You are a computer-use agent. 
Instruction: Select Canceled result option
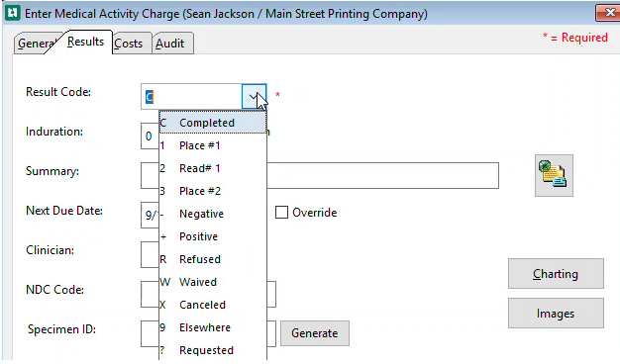pos(213,305)
